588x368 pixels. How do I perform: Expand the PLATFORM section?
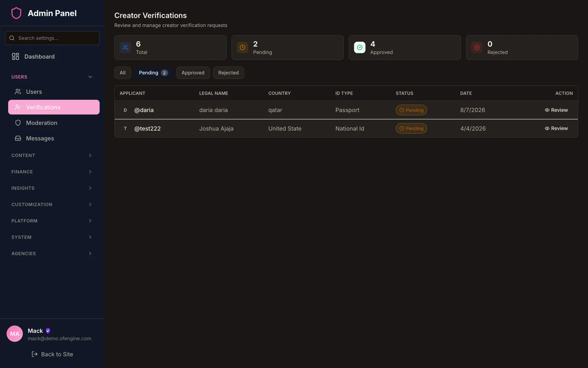pos(52,221)
